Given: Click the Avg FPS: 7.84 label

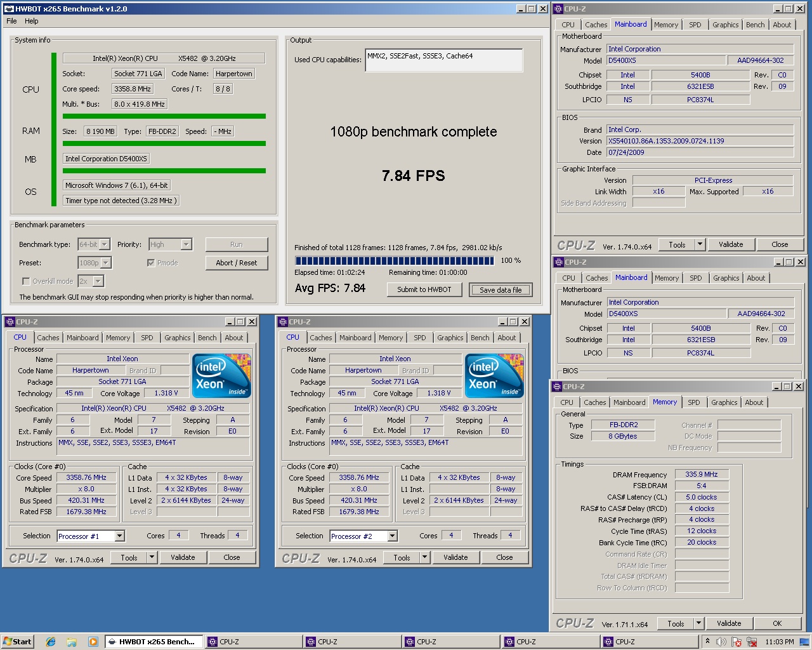Looking at the screenshot, I should [330, 288].
